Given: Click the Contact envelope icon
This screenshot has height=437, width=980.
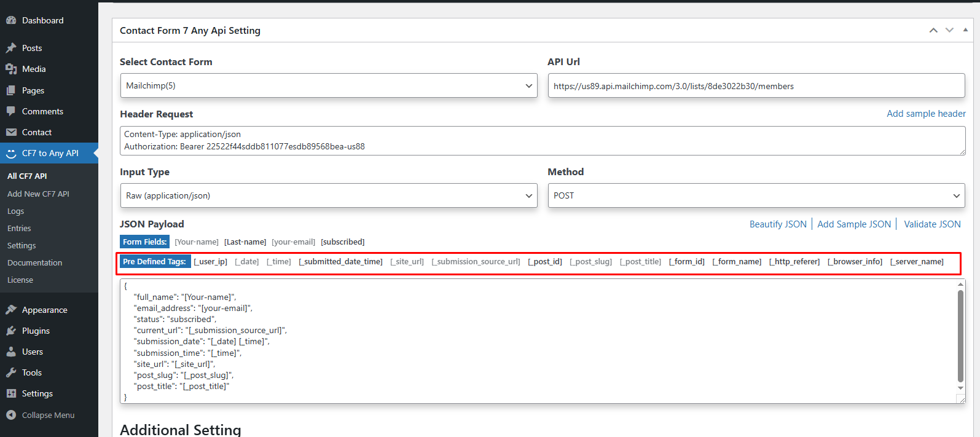Looking at the screenshot, I should click(x=11, y=132).
